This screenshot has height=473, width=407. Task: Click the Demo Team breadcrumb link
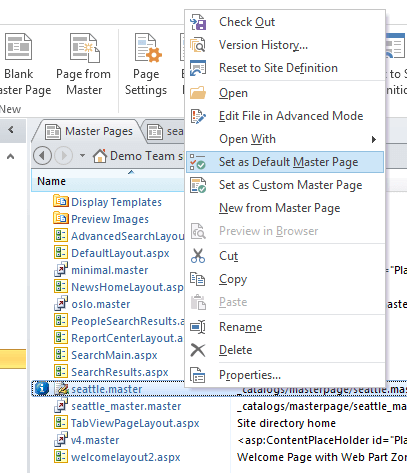[147, 156]
